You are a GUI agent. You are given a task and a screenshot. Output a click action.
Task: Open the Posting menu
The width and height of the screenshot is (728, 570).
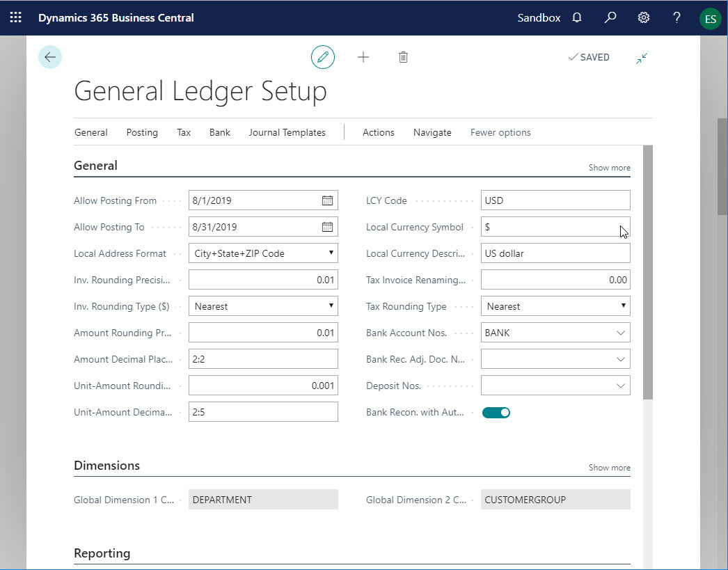(x=142, y=132)
